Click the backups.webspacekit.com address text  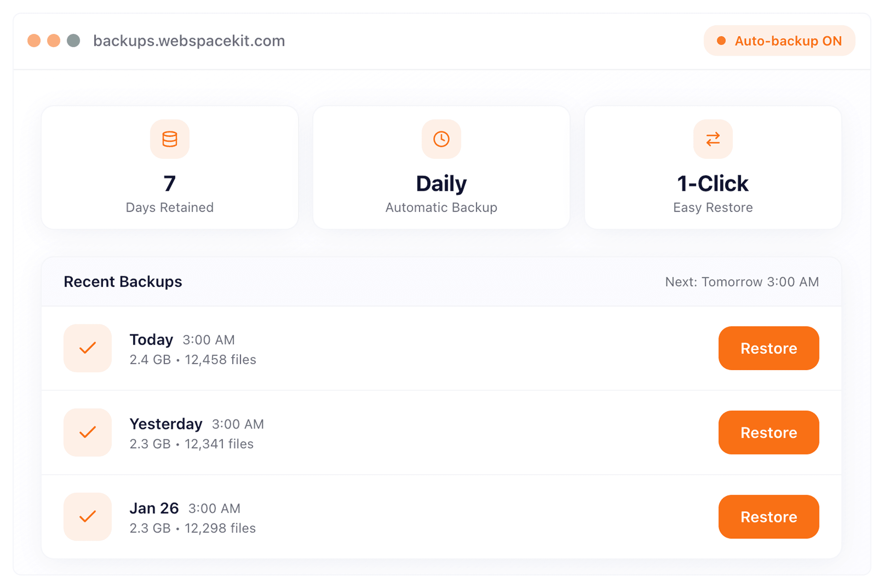pos(189,41)
